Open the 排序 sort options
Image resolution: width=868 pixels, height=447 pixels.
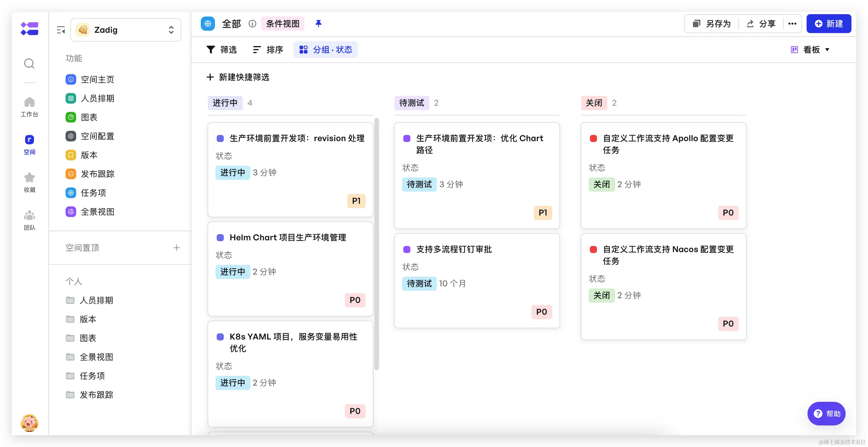[x=268, y=50]
